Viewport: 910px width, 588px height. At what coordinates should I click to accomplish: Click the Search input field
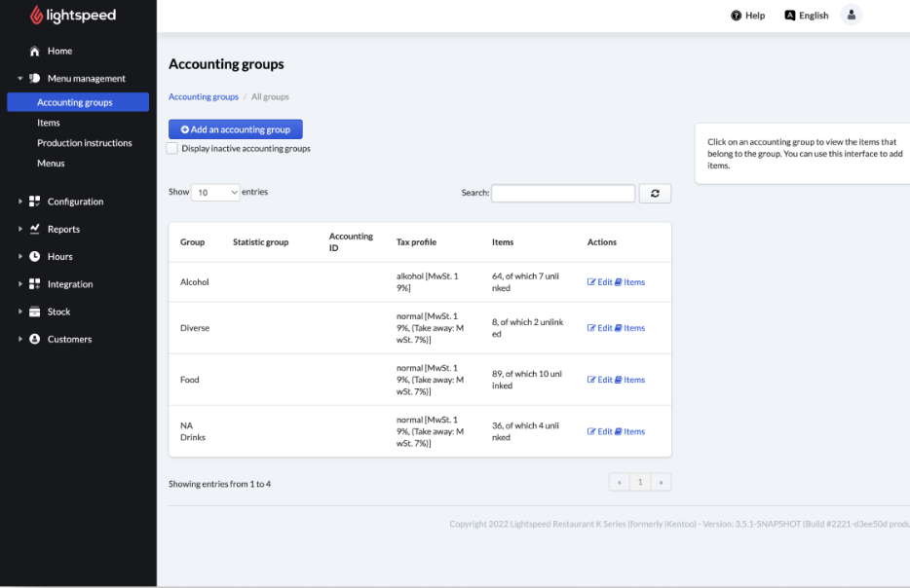tap(562, 193)
